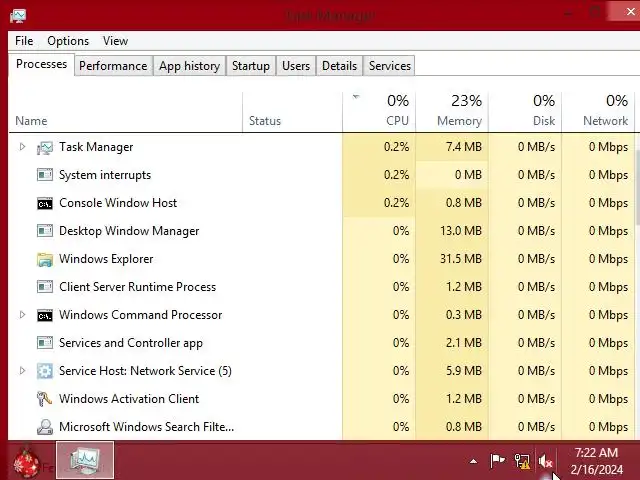640x480 pixels.
Task: Select the Console Window Host name
Action: tap(118, 203)
